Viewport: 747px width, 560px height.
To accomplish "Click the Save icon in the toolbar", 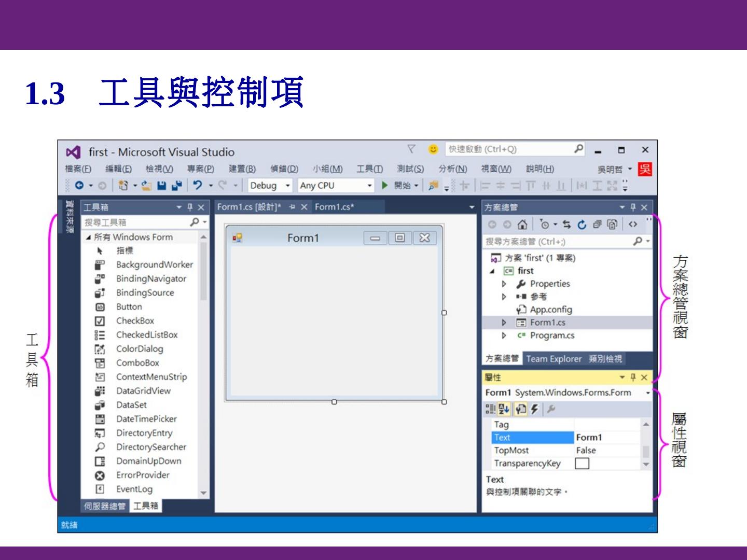I will pyautogui.click(x=162, y=185).
